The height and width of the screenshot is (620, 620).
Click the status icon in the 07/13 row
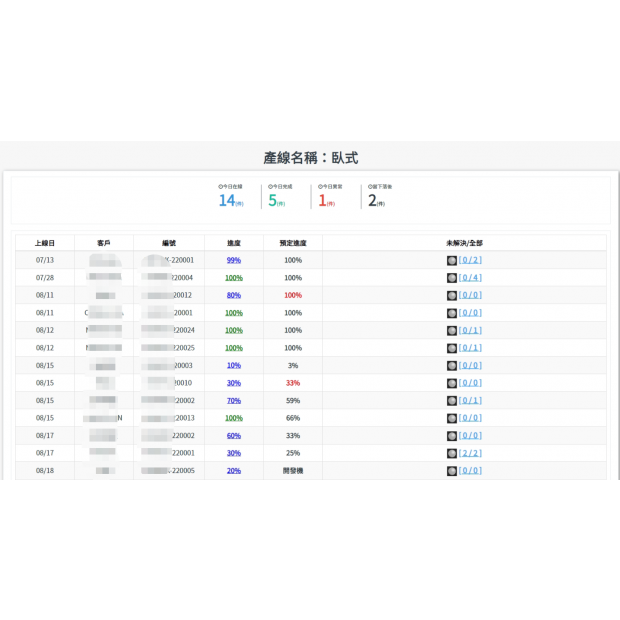[452, 260]
